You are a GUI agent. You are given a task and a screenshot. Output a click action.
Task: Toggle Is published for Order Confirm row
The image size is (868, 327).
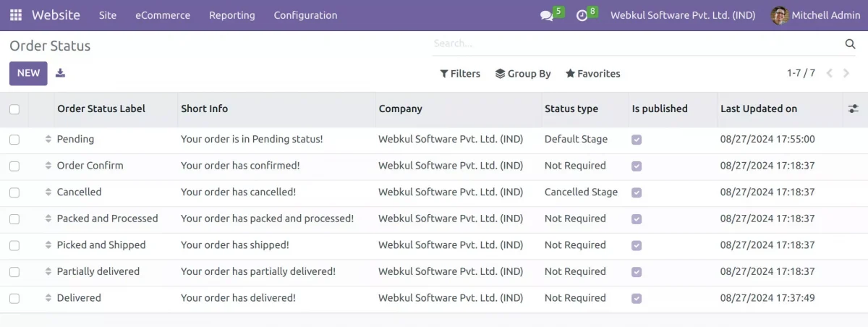tap(637, 166)
